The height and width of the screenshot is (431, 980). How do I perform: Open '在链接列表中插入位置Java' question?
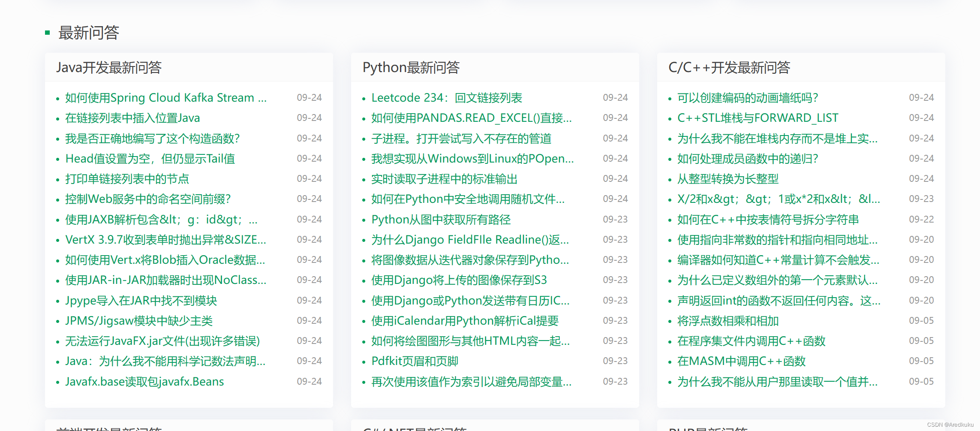[x=132, y=118]
